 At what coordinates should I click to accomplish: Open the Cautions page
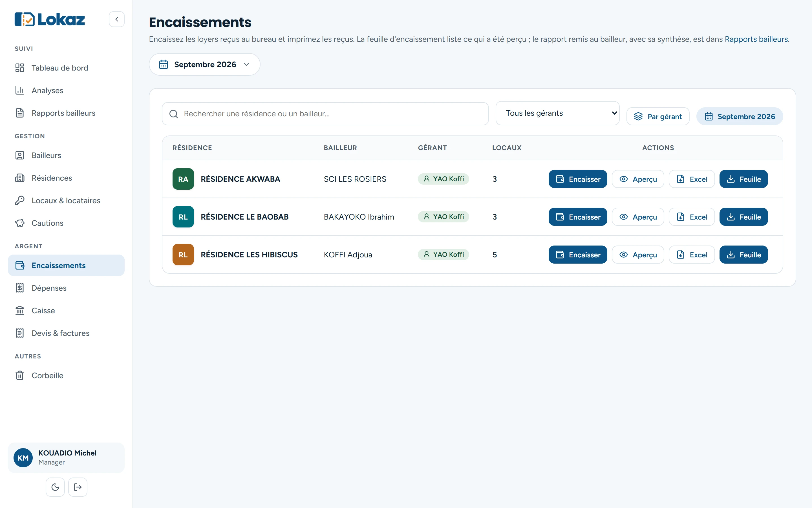tap(66, 223)
